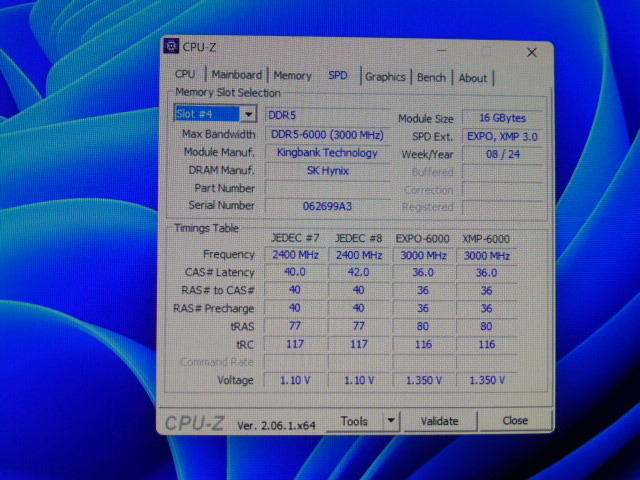This screenshot has width=640, height=480.
Task: Click the SK Hynix DRAM manufacturer value
Action: (328, 171)
